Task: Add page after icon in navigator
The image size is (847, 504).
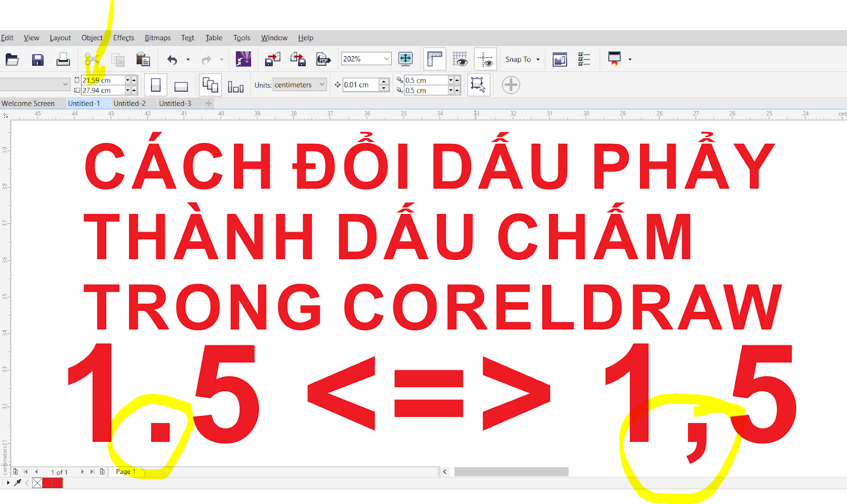Action: [102, 471]
